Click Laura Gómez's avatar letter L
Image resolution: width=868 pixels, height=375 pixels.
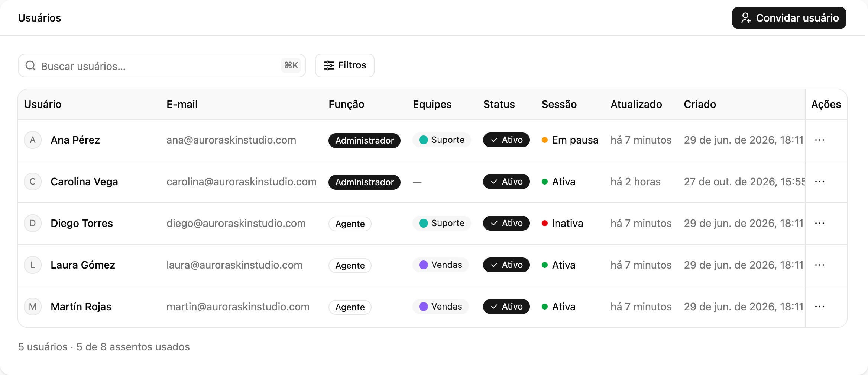[x=33, y=265]
